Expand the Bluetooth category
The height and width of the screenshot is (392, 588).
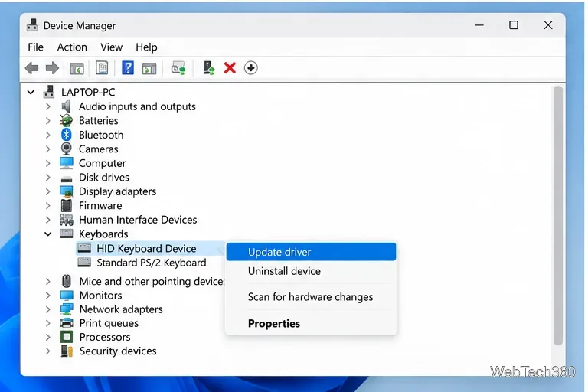[48, 135]
